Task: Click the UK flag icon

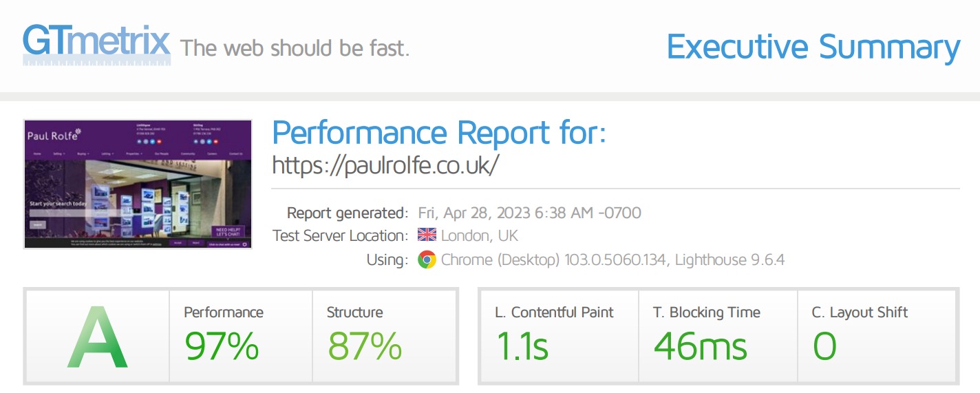Action: [x=427, y=235]
